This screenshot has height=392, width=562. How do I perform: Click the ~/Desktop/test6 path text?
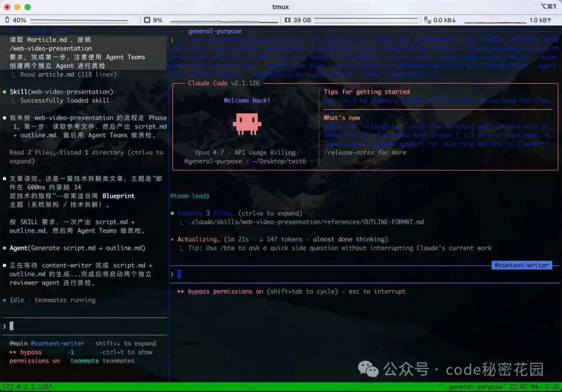pos(279,161)
